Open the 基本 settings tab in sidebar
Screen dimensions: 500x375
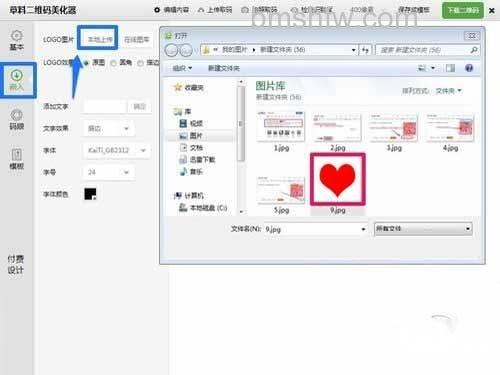click(16, 40)
